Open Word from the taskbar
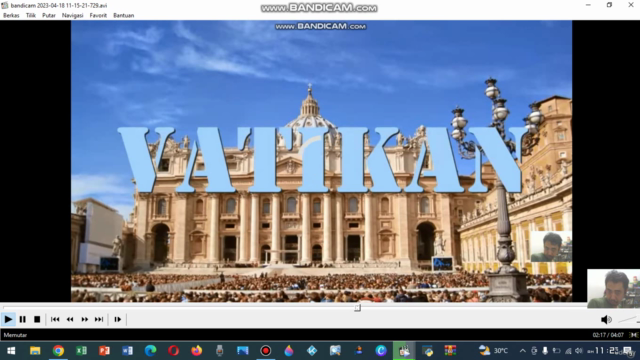This screenshot has width=640, height=360. click(x=127, y=351)
